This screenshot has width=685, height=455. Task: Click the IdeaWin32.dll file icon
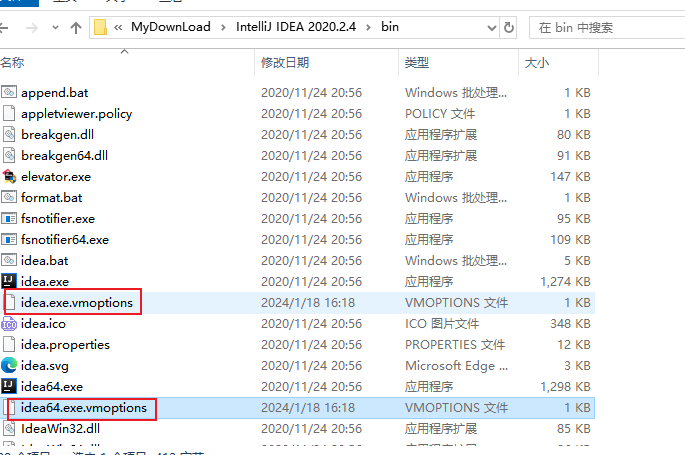click(x=9, y=428)
